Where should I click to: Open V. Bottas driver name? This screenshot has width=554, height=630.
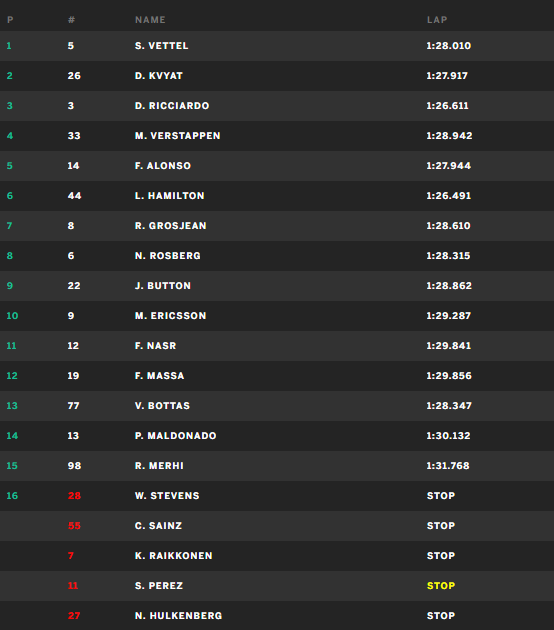(162, 406)
